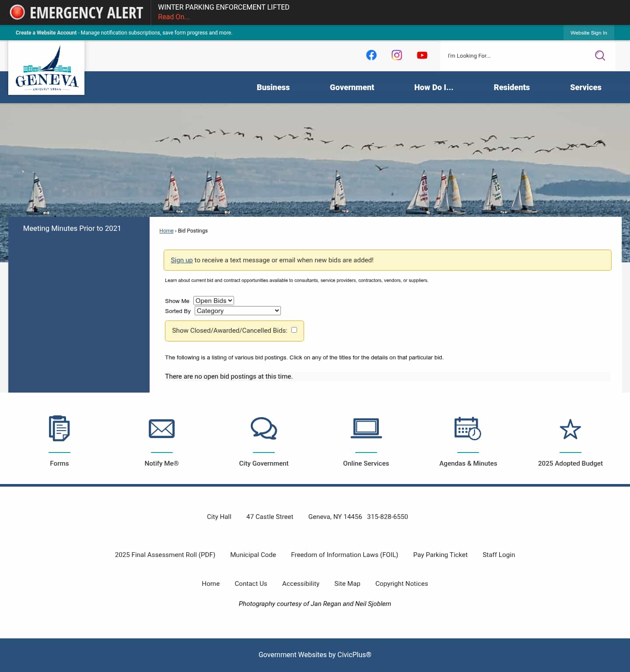Open the Online Services laptop icon

point(366,429)
